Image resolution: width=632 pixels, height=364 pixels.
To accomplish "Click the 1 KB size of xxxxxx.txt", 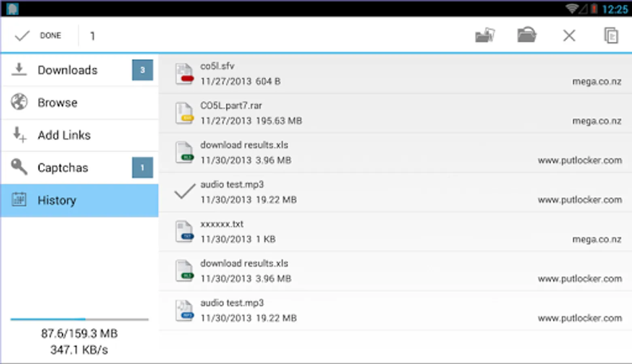I will click(266, 239).
